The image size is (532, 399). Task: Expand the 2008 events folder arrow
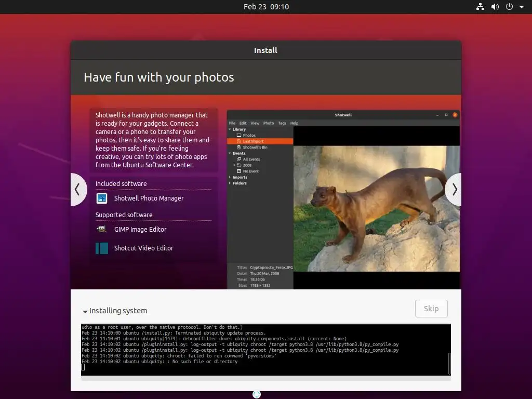(x=234, y=165)
